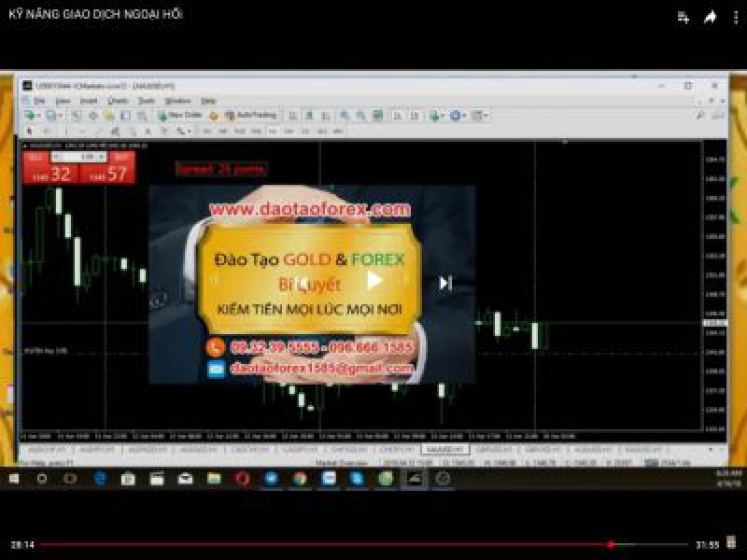Toggle chart shift
747x560 pixels.
415,115
